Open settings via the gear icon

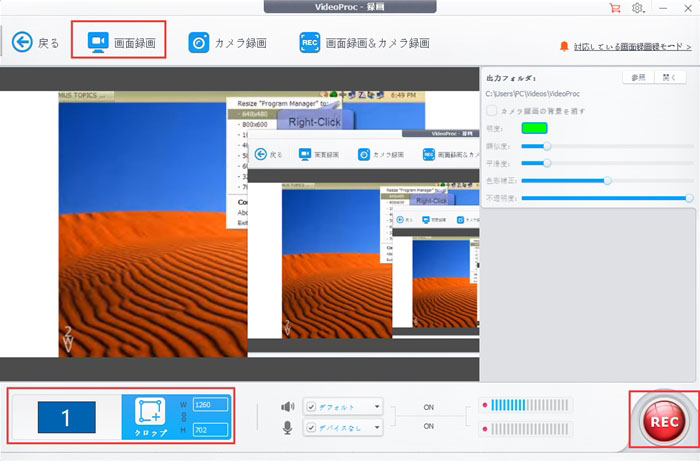[637, 8]
